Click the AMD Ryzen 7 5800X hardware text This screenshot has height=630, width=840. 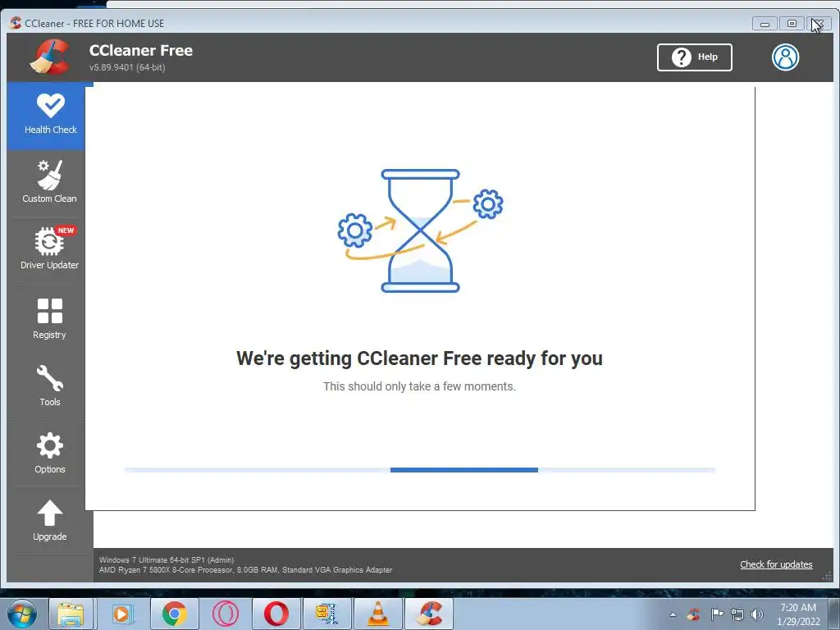[x=246, y=570]
